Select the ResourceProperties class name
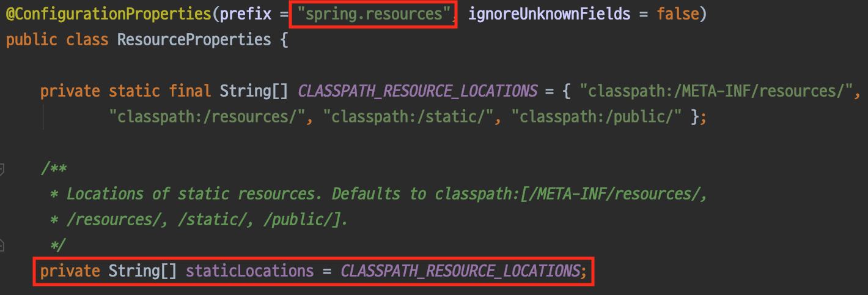This screenshot has height=295, width=868. pos(194,40)
